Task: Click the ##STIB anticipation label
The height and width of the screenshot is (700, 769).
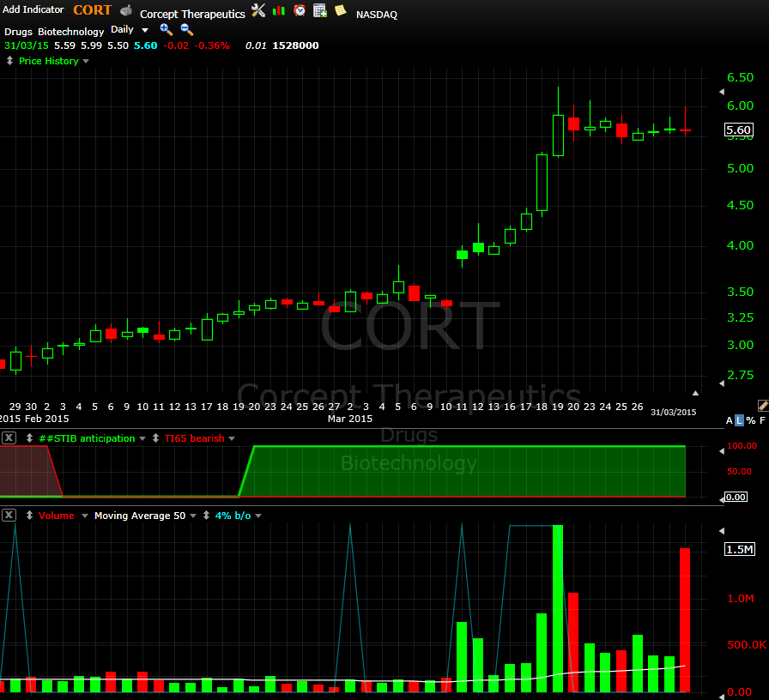Action: click(87, 438)
